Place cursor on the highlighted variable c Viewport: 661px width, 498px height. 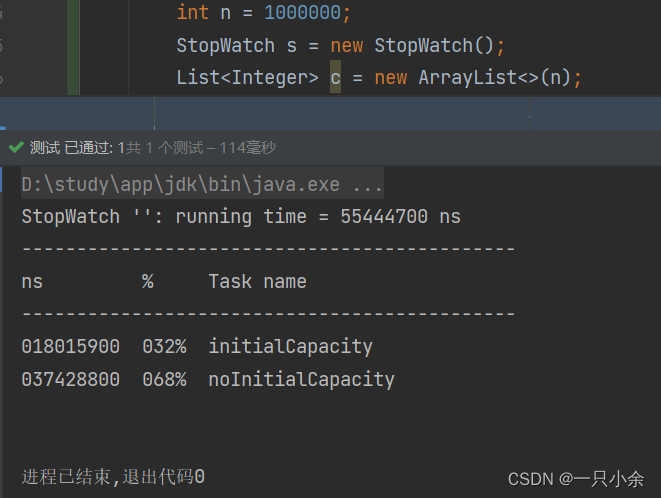point(335,77)
